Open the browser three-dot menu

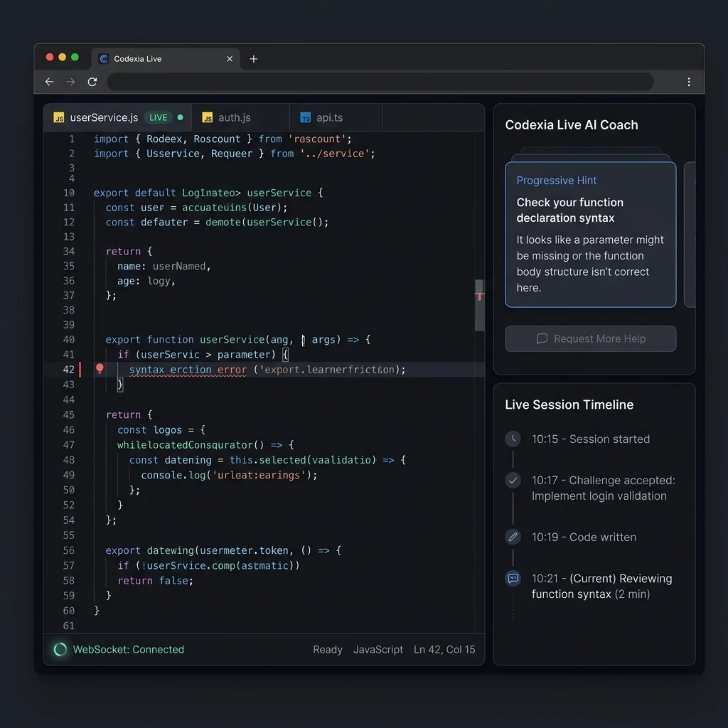click(x=688, y=82)
